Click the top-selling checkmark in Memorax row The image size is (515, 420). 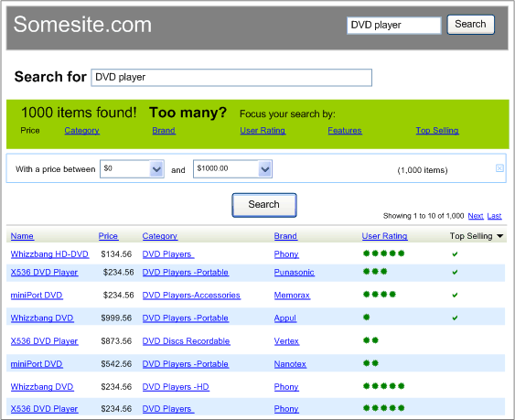[455, 295]
